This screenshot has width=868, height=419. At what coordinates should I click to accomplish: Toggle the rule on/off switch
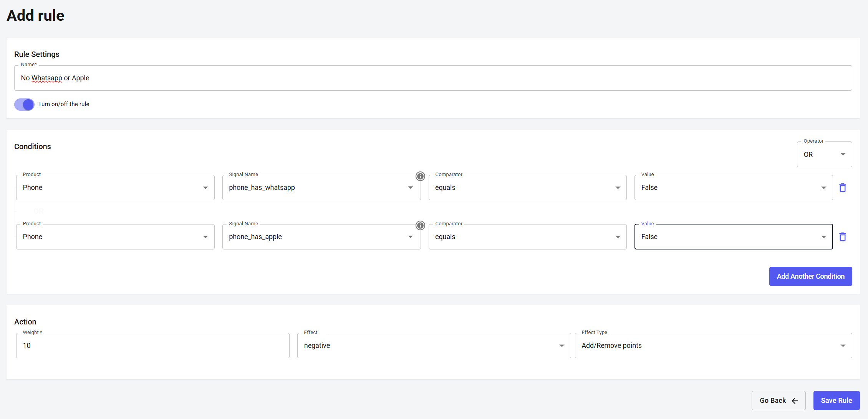25,104
